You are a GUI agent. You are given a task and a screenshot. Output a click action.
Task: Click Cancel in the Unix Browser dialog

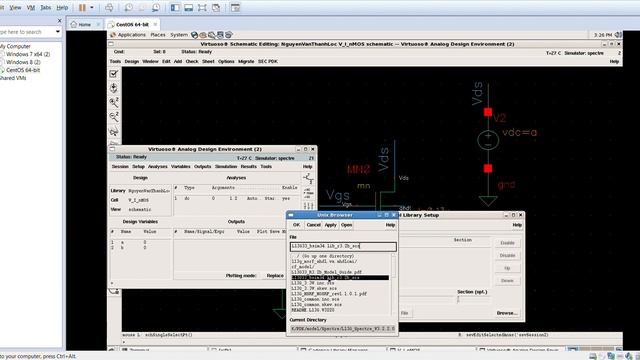[313, 225]
